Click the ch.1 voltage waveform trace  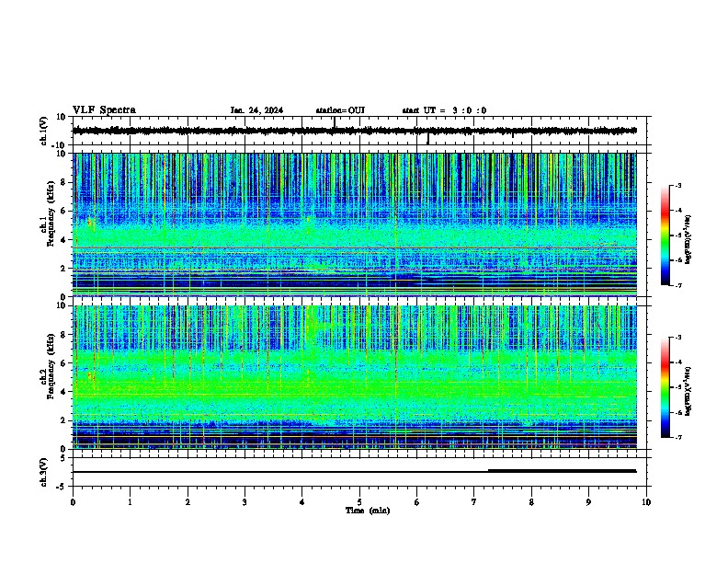(x=354, y=131)
